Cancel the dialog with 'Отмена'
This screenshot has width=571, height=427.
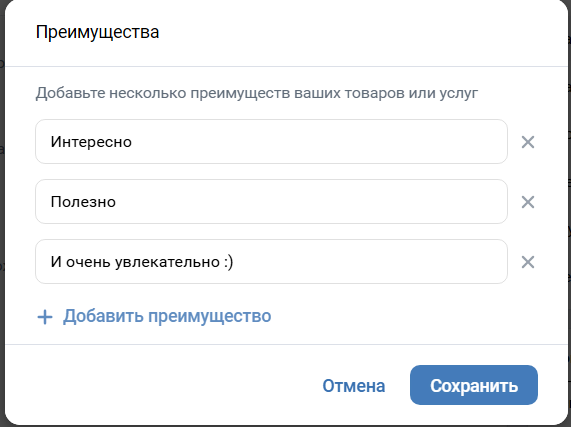click(x=354, y=386)
